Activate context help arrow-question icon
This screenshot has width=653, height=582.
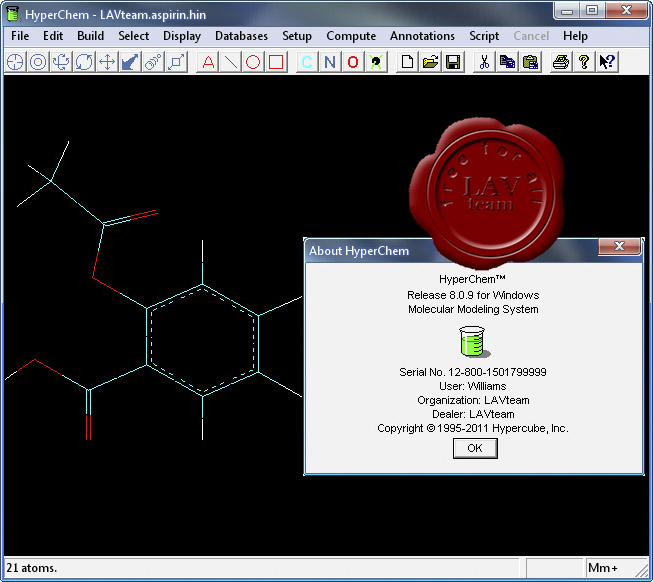click(607, 62)
